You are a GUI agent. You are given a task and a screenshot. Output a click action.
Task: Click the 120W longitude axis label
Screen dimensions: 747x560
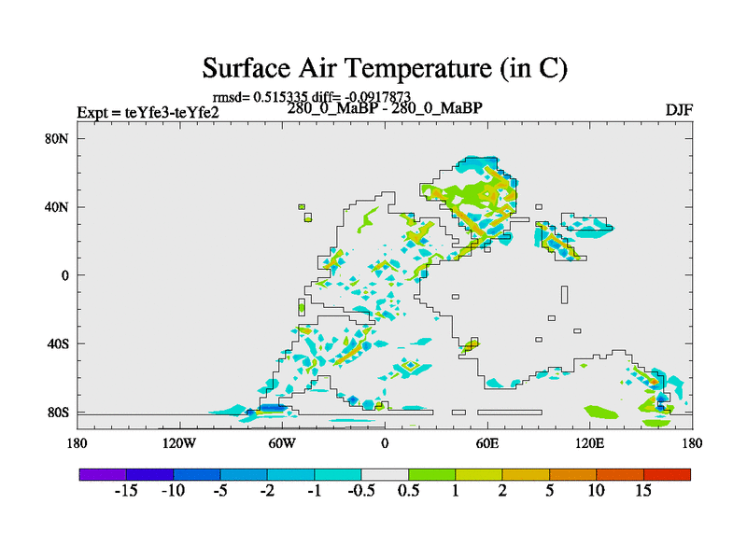pyautogui.click(x=179, y=441)
